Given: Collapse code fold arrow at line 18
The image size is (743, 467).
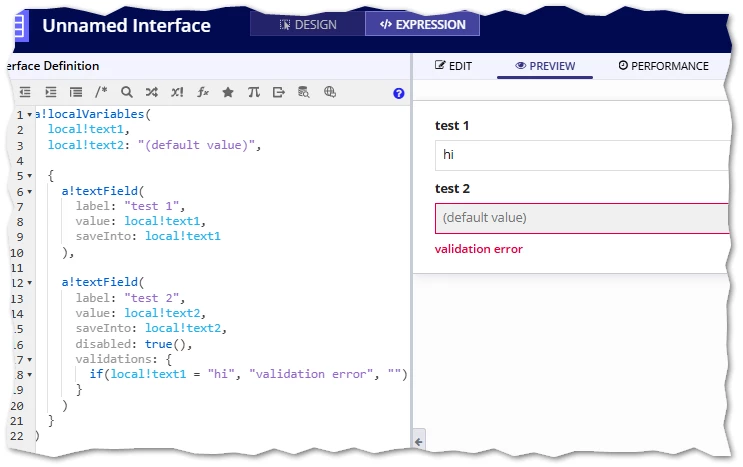Looking at the screenshot, I should (x=30, y=375).
